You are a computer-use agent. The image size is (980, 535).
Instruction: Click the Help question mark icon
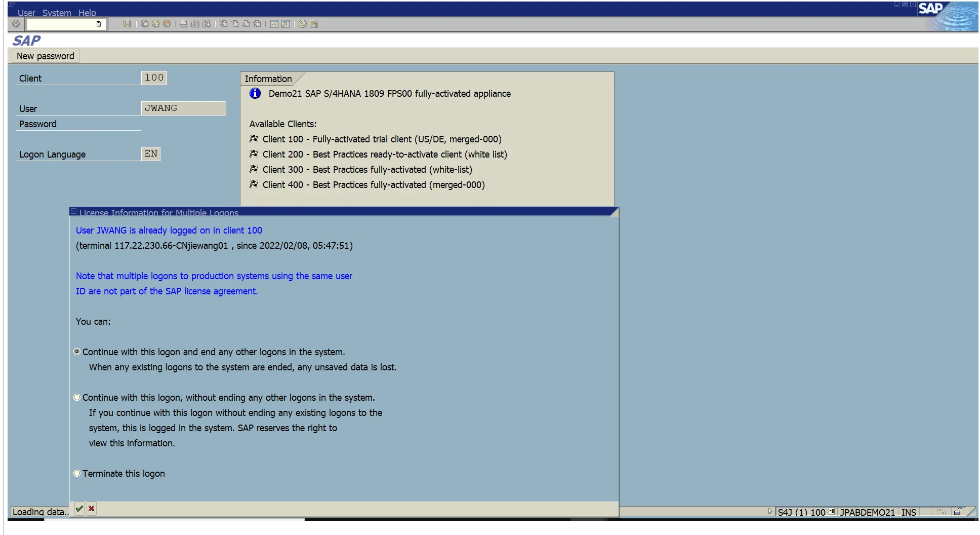point(303,24)
